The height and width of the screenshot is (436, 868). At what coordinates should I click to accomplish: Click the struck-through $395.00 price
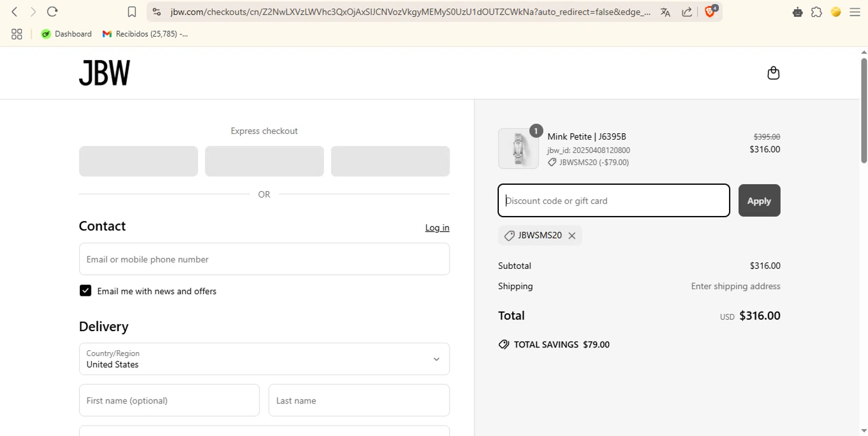click(x=767, y=137)
